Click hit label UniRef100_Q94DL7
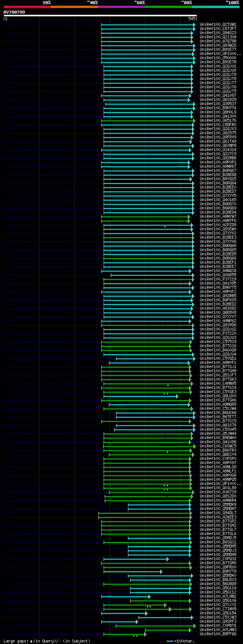 (x=218, y=513)
